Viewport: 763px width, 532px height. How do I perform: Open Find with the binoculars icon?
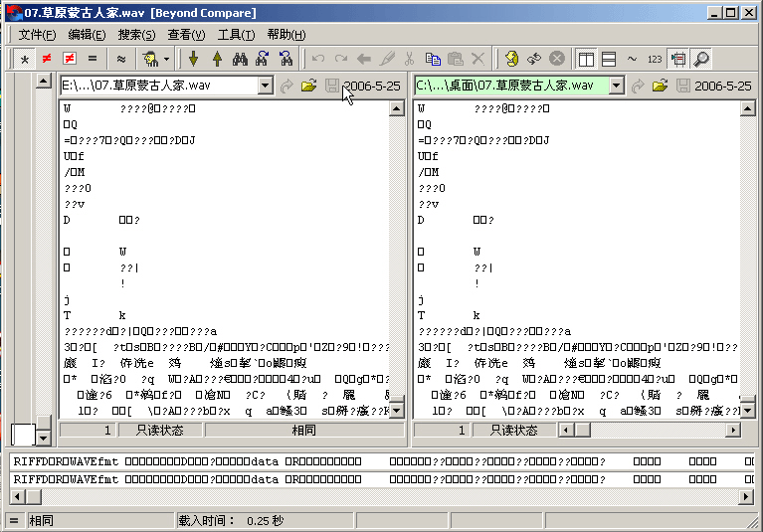coord(240,59)
